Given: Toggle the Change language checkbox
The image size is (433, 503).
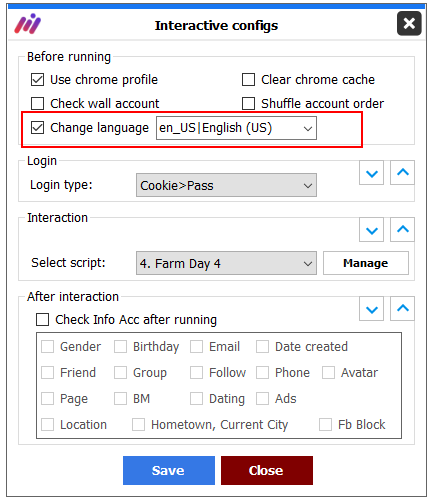Looking at the screenshot, I should coord(37,128).
